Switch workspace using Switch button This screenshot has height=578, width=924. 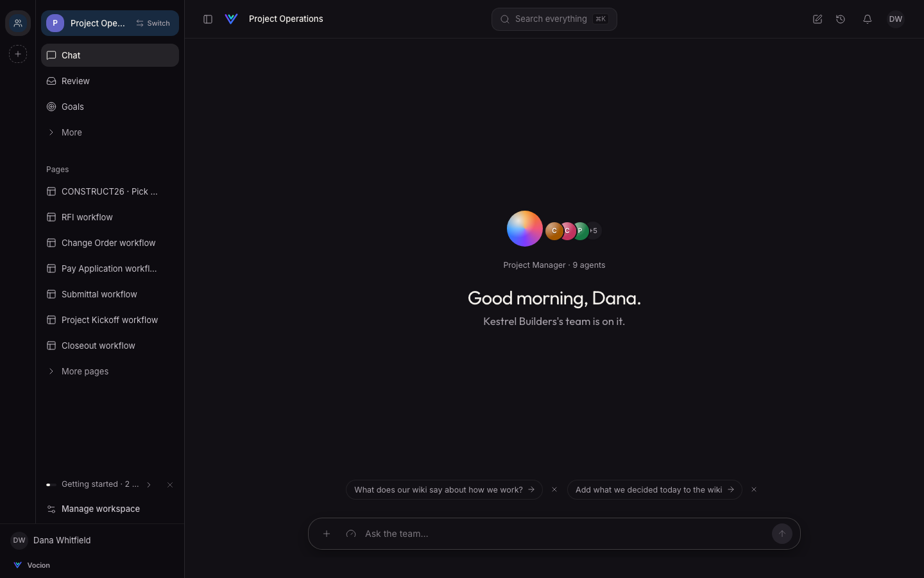click(153, 23)
